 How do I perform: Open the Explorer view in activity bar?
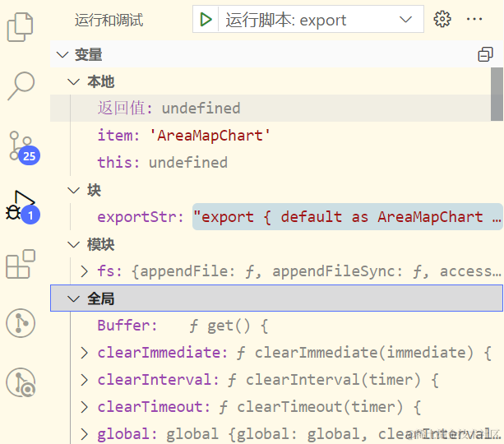click(20, 27)
